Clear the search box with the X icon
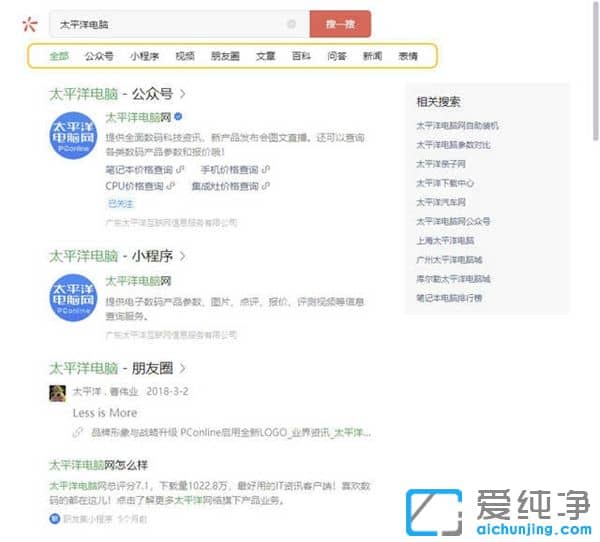The height and width of the screenshot is (542, 600). pyautogui.click(x=291, y=24)
